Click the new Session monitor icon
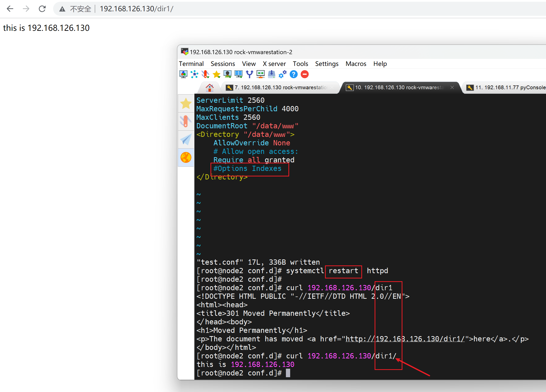The height and width of the screenshot is (392, 546). tap(183, 74)
